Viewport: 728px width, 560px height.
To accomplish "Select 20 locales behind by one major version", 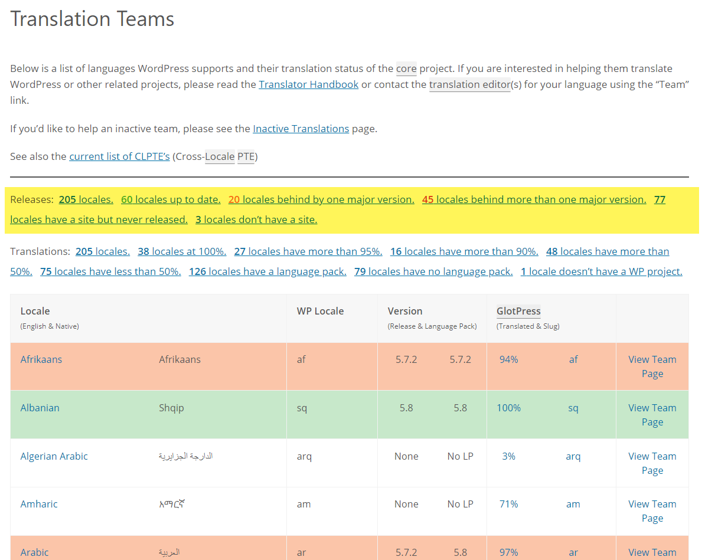I will [x=321, y=199].
